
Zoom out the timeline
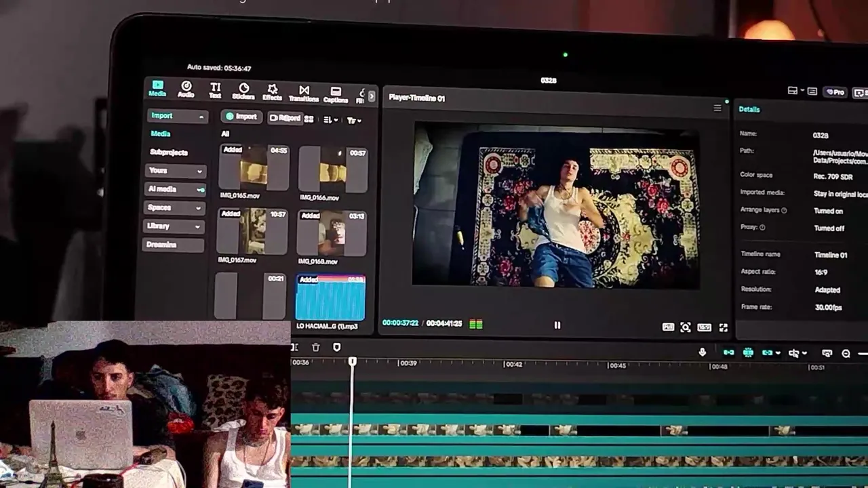846,353
